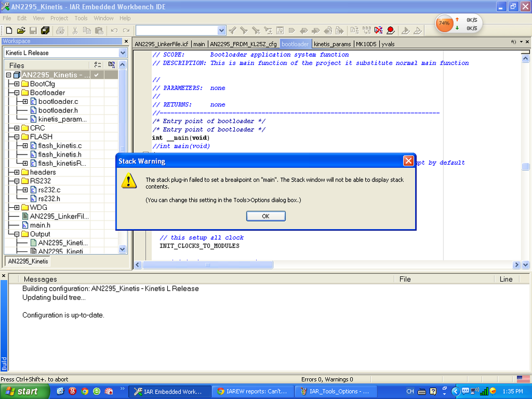Open the Edit menu

tap(22, 18)
